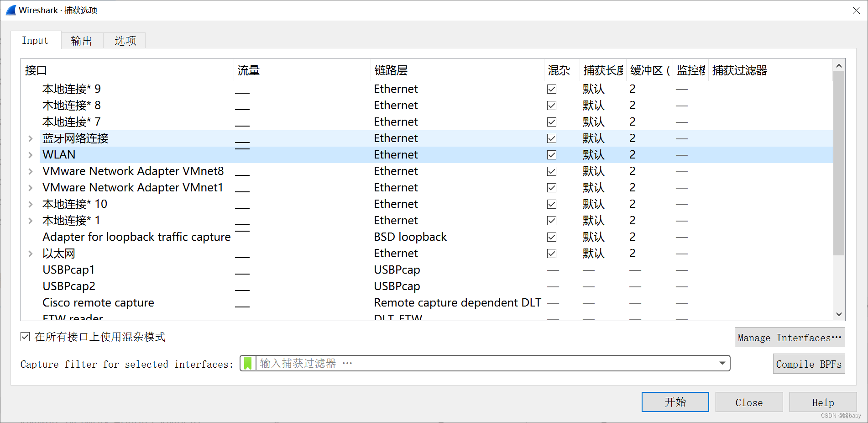The image size is (868, 423).
Task: Toggle promiscuous checkbox for 本地连接* 10
Action: [552, 204]
